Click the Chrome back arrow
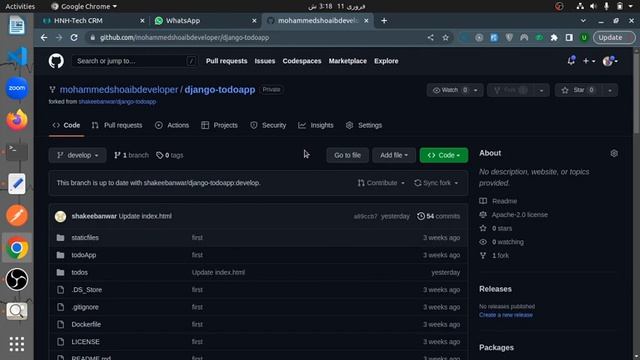This screenshot has height=360, width=640. click(x=44, y=38)
